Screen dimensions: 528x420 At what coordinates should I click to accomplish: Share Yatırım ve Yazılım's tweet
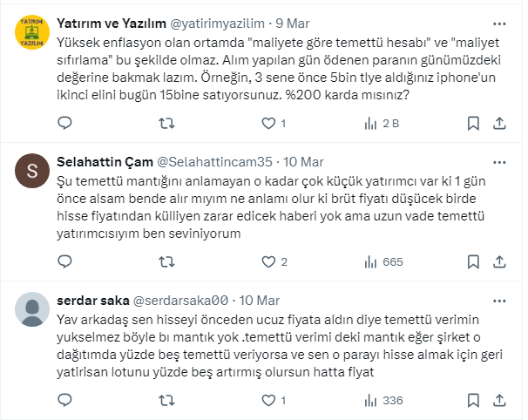498,124
